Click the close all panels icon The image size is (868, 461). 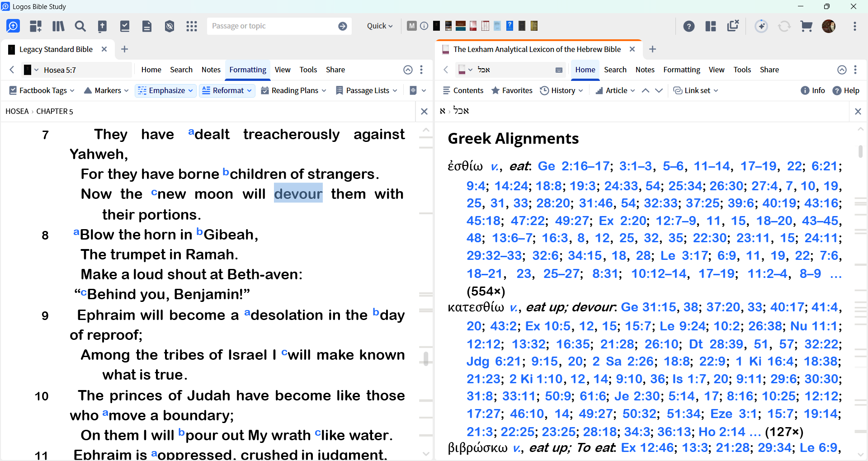(x=733, y=26)
